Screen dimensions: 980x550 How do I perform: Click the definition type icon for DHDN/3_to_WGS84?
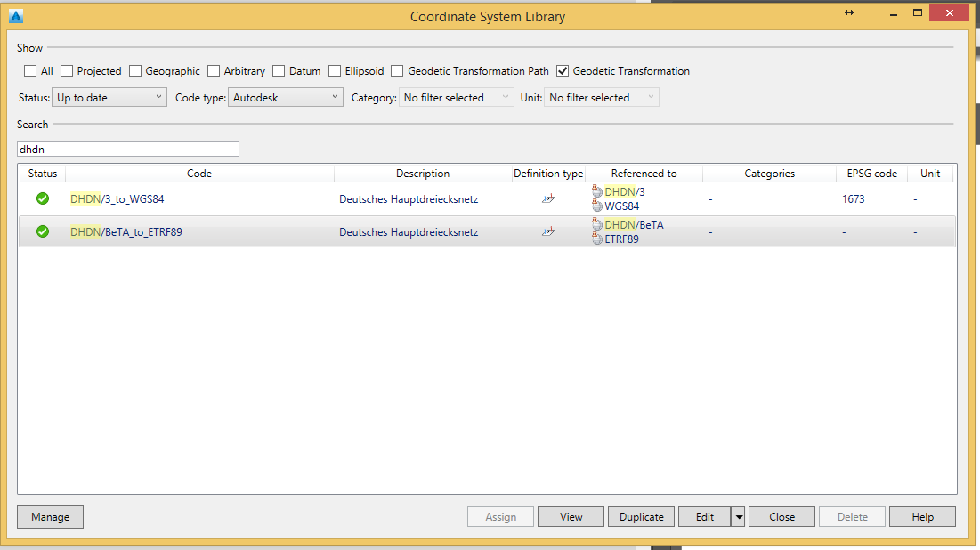(x=548, y=198)
